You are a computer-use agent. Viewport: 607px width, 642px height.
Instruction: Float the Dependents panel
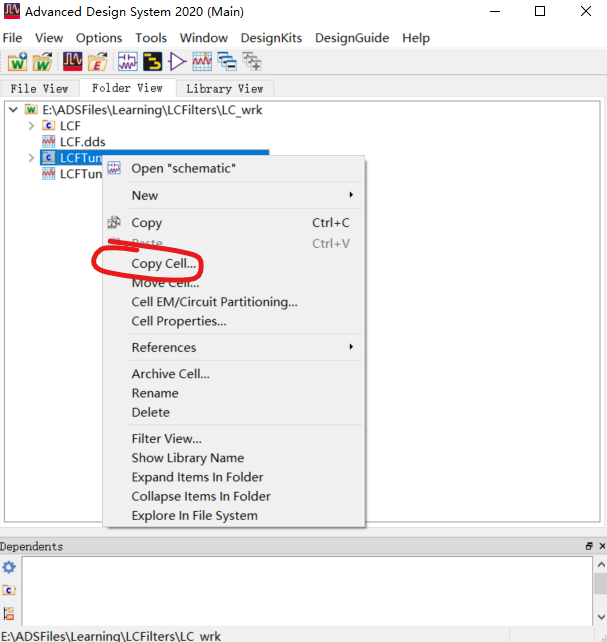pos(589,546)
